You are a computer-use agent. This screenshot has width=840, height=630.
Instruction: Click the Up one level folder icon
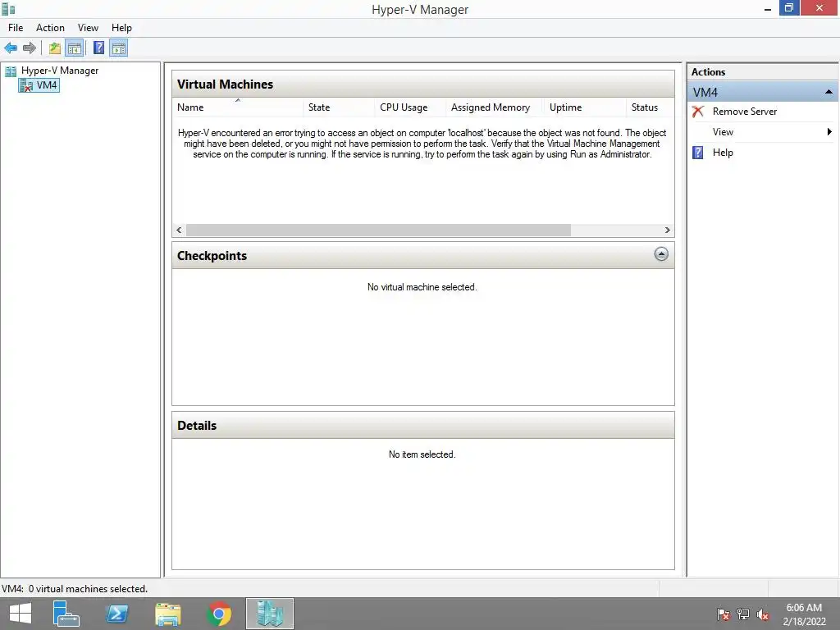(x=55, y=48)
